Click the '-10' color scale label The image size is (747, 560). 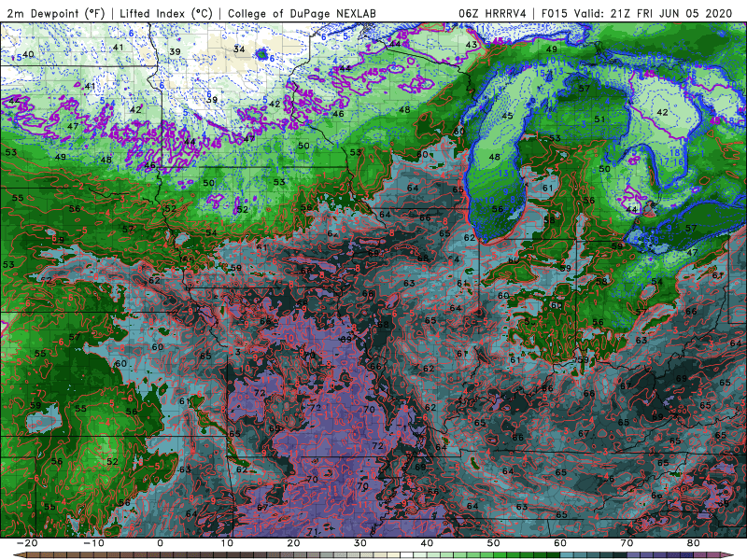(94, 543)
